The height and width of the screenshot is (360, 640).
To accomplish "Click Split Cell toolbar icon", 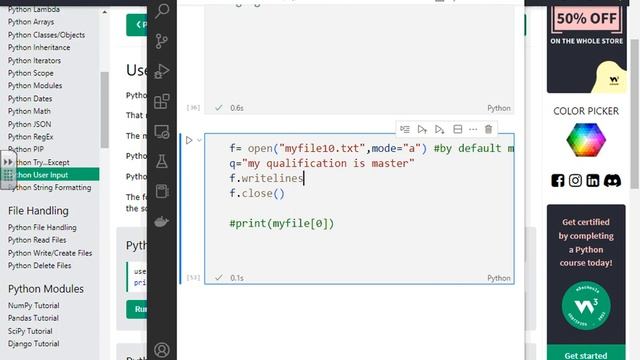I will [458, 129].
